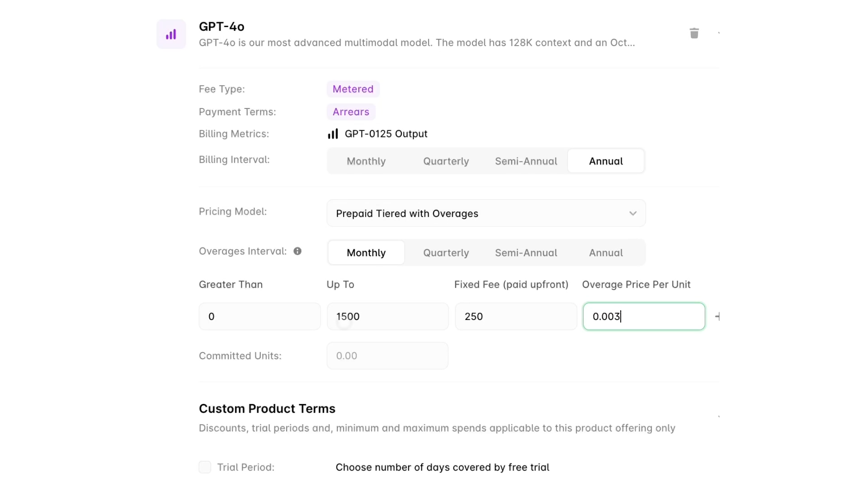This screenshot has width=868, height=488.
Task: Show info tooltip for Overages Interval
Action: pyautogui.click(x=297, y=251)
